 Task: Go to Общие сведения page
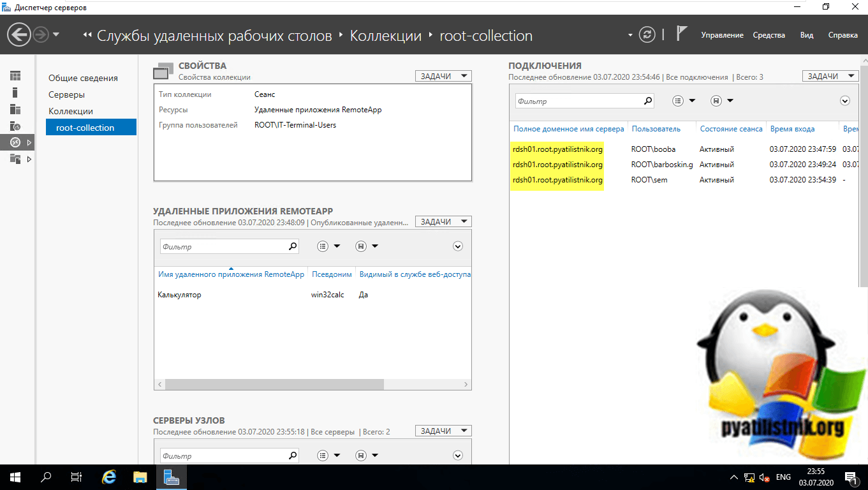pyautogui.click(x=83, y=78)
